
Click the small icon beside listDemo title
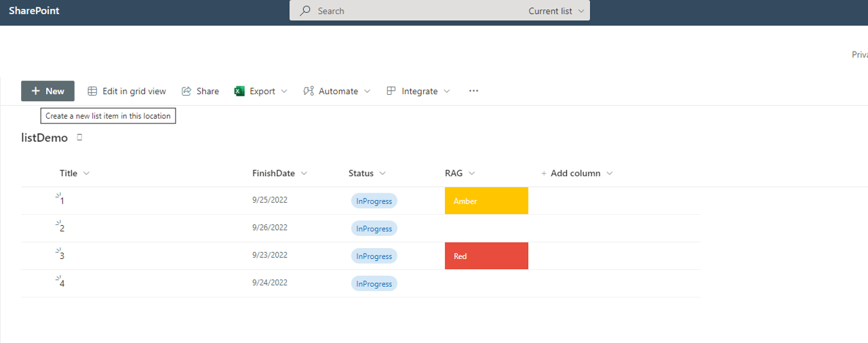[79, 138]
